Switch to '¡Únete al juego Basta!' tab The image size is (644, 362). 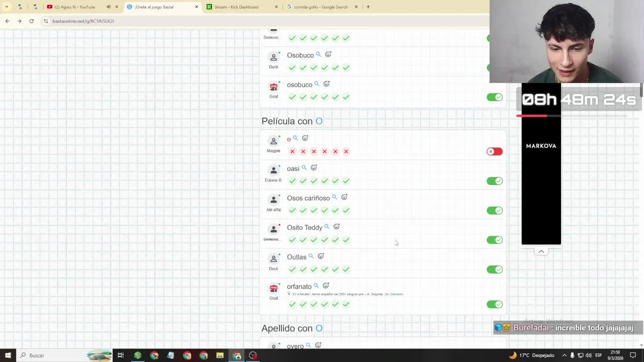[162, 7]
